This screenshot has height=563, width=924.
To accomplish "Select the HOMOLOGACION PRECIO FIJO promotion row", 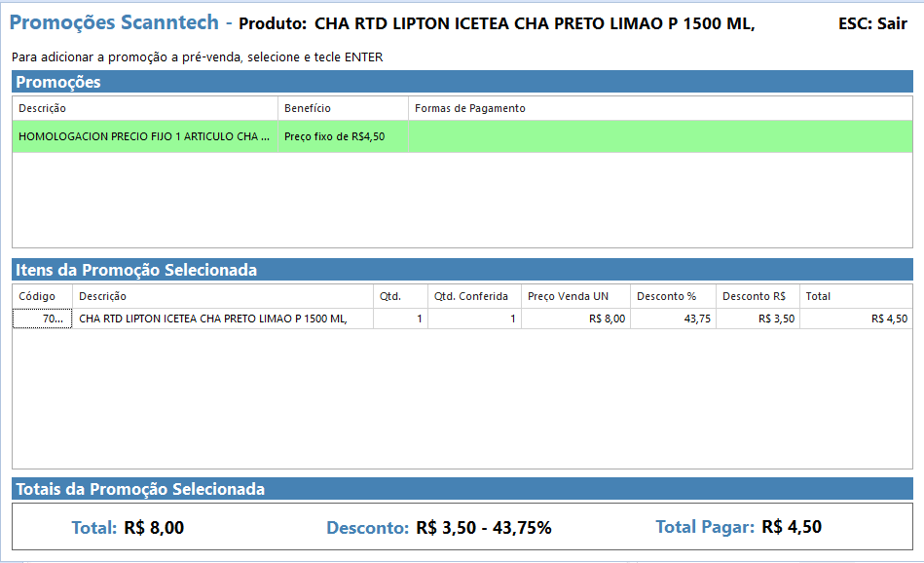I will (x=144, y=136).
